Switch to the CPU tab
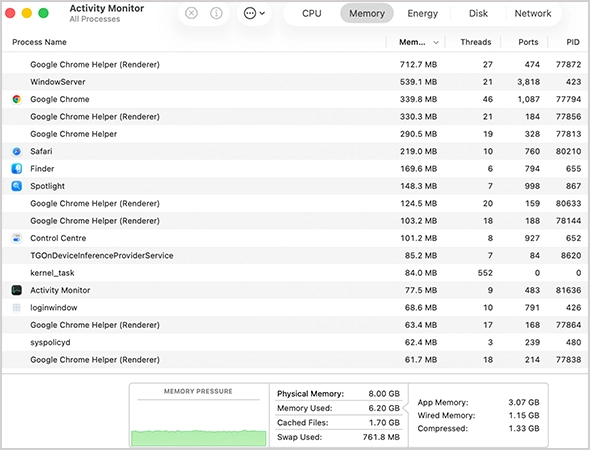This screenshot has height=450, width=590. (312, 14)
